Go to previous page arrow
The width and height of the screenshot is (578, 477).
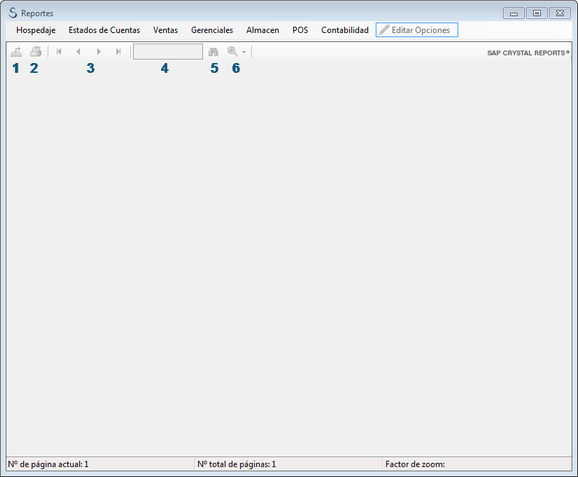tap(78, 52)
